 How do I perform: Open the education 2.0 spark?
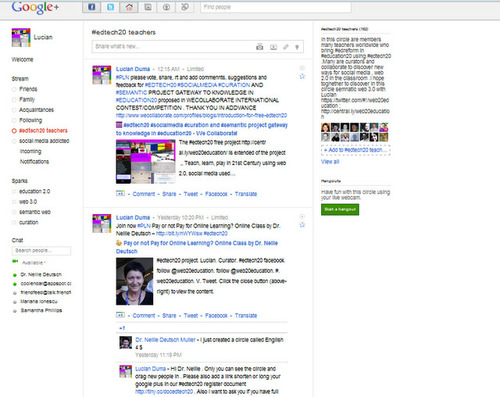(35, 191)
